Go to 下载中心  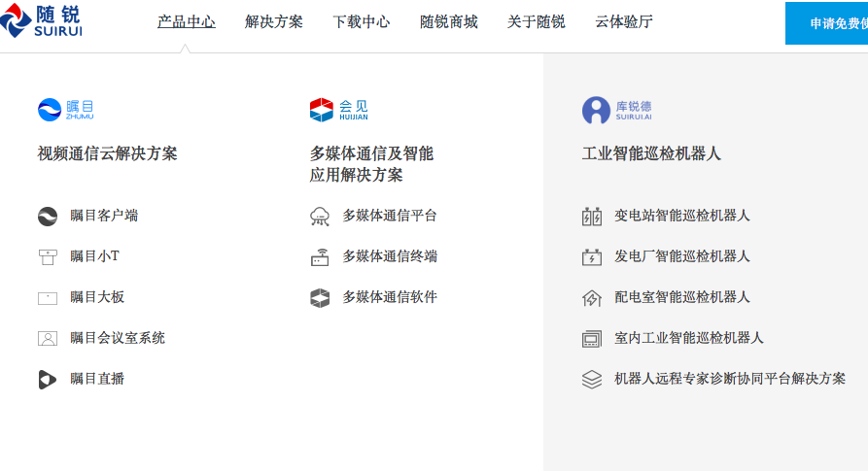361,22
